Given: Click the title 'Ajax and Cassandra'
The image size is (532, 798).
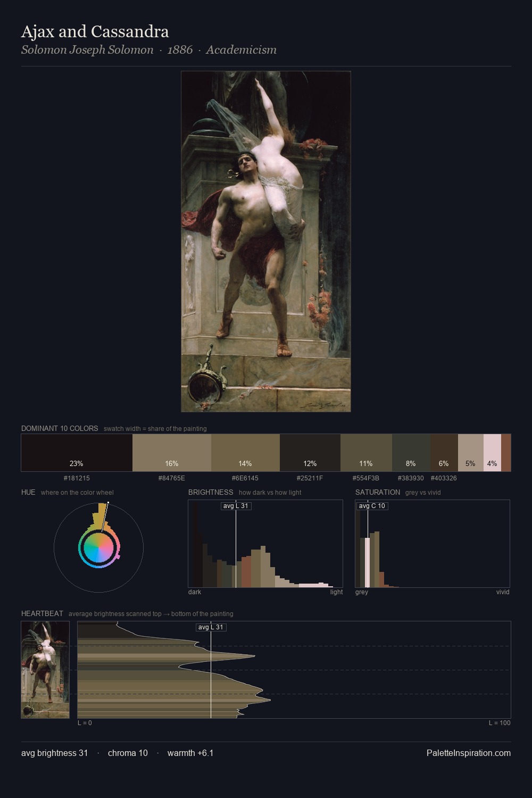Looking at the screenshot, I should [x=95, y=32].
